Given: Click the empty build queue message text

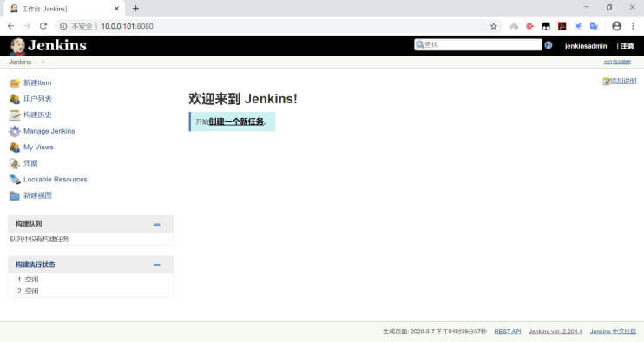Looking at the screenshot, I should 39,239.
